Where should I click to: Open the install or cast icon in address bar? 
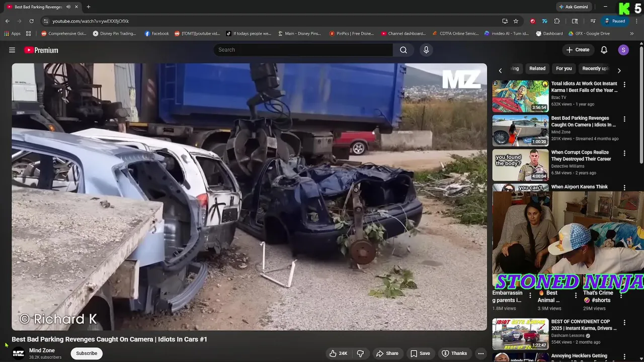tap(505, 21)
